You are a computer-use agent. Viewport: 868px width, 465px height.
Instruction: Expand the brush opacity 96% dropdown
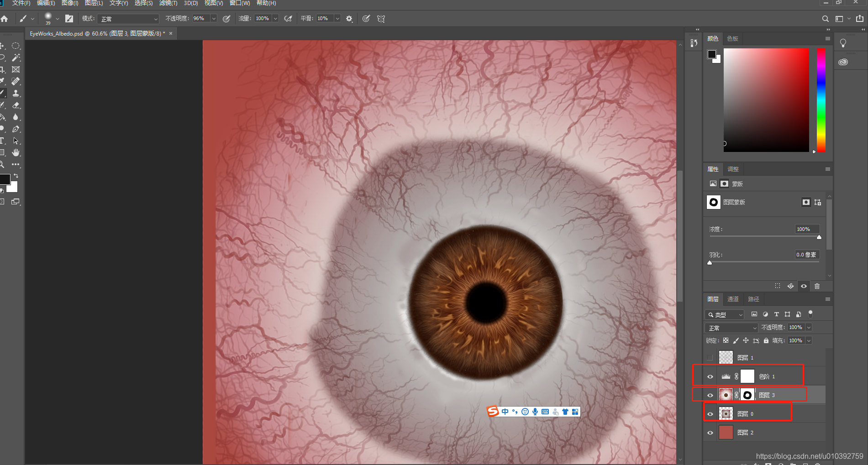(214, 19)
